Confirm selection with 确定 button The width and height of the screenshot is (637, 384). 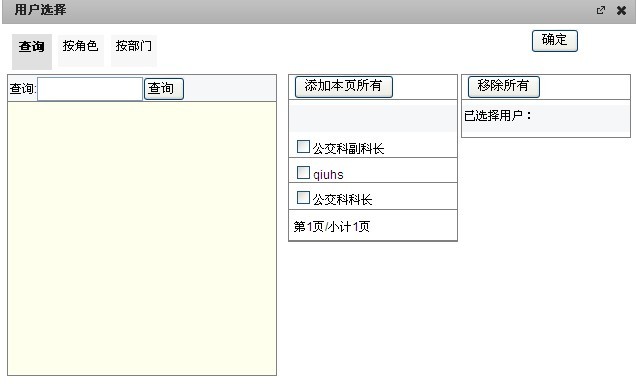coord(555,41)
